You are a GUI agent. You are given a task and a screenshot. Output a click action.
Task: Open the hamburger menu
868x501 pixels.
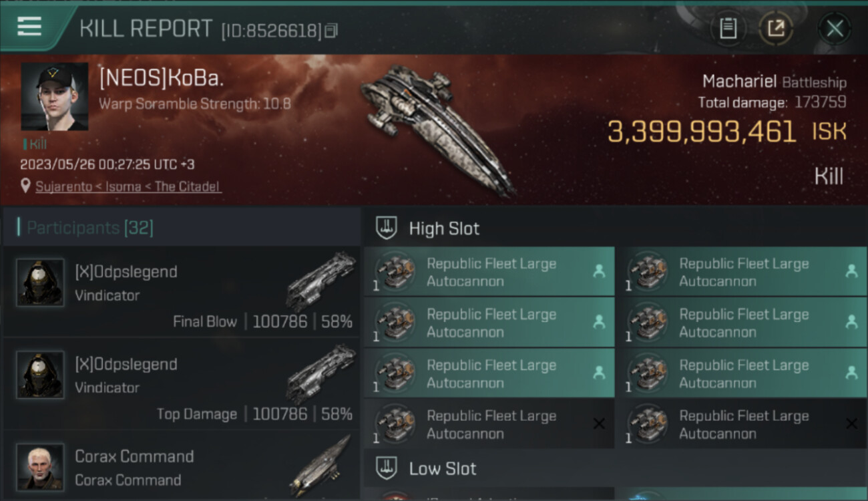point(29,27)
